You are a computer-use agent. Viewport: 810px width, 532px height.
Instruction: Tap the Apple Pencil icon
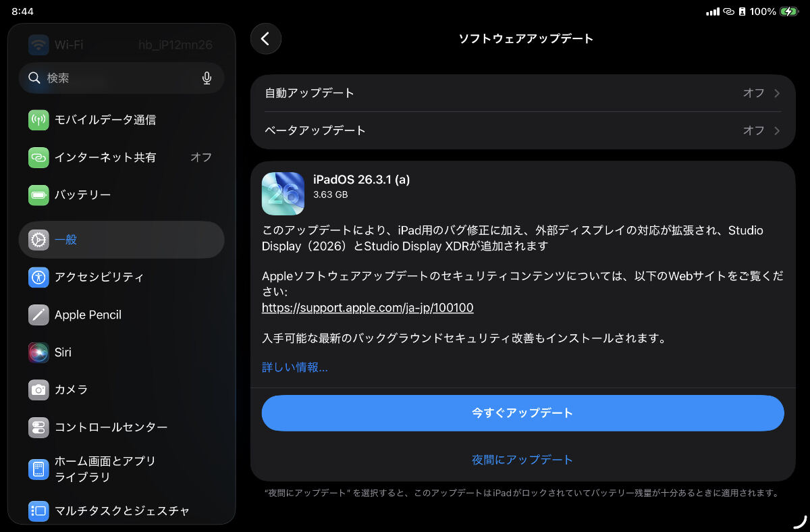click(38, 315)
